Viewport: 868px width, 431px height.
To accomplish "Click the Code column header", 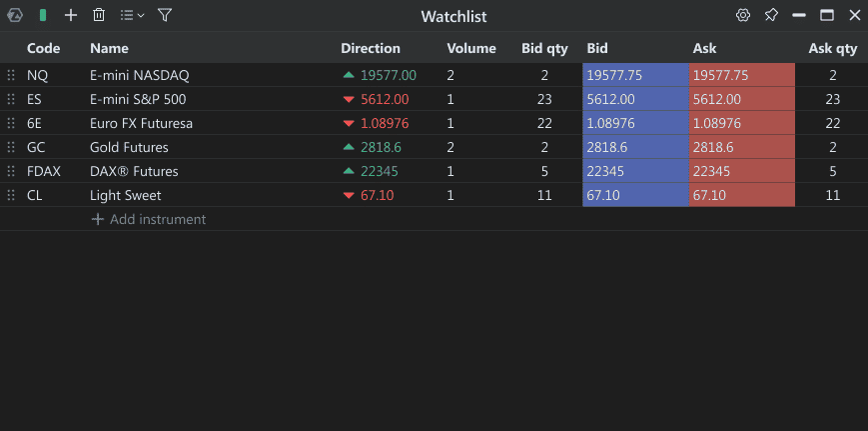I will pyautogui.click(x=43, y=48).
